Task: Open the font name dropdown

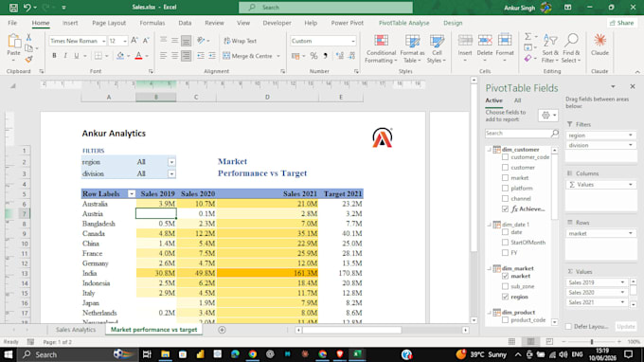Action: [x=103, y=41]
